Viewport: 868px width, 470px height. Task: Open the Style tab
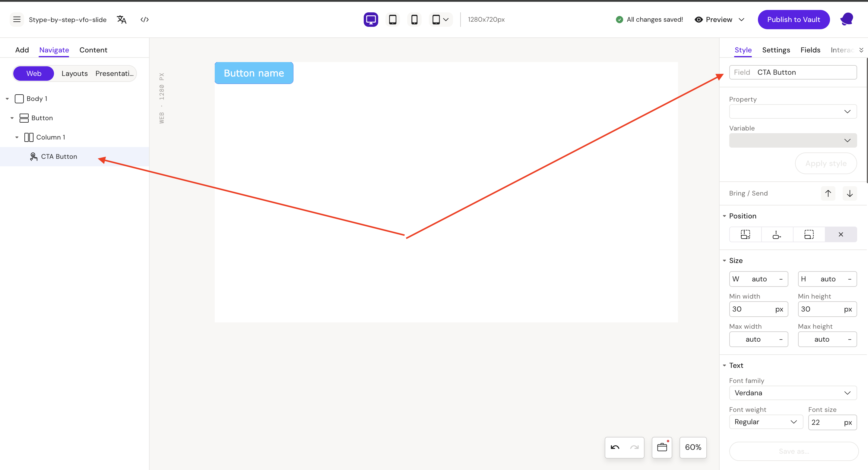point(743,50)
